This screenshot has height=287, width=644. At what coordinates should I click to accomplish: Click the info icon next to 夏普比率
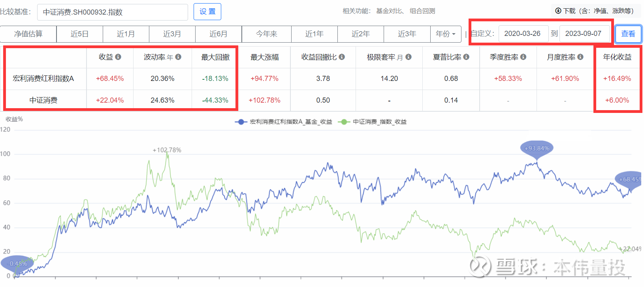point(466,57)
